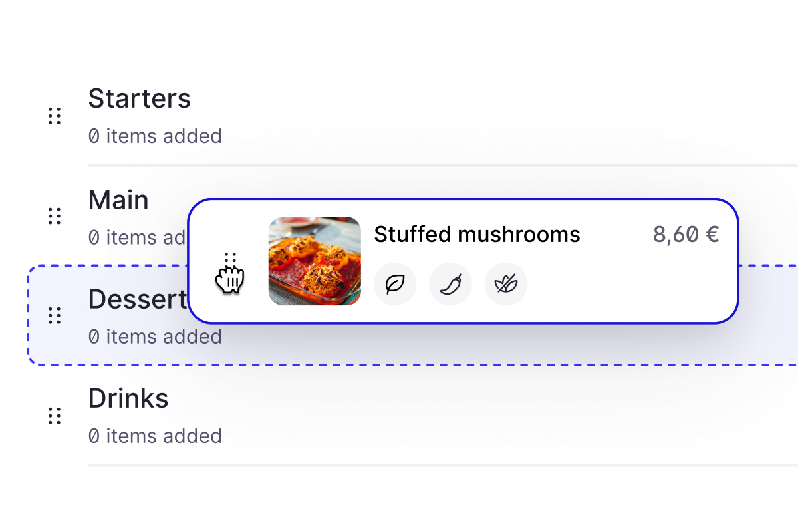Open the Stuffed mushrooms dish photo
Viewport: 798px width, 532px height.
(315, 261)
